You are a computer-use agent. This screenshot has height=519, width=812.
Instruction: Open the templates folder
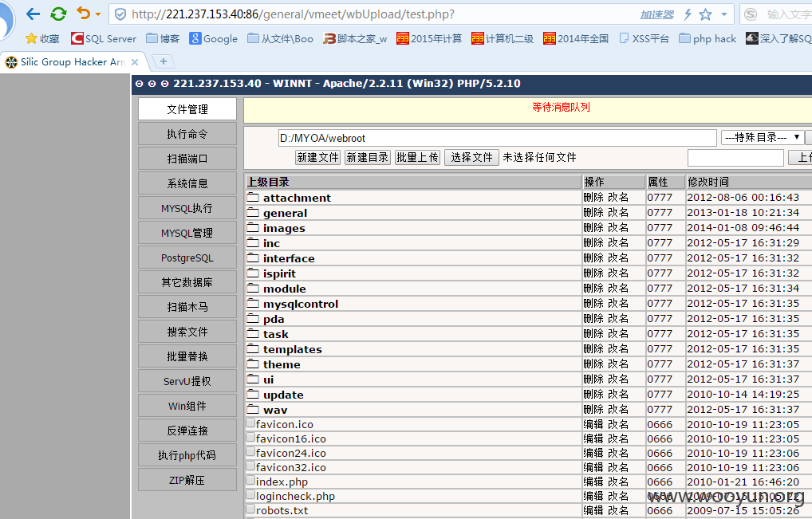tap(292, 349)
